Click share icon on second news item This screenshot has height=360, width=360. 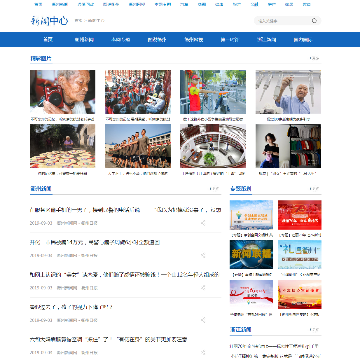203,255
